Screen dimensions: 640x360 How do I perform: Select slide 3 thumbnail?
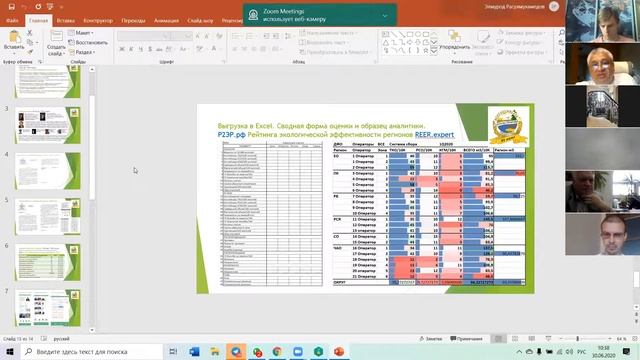pos(48,125)
